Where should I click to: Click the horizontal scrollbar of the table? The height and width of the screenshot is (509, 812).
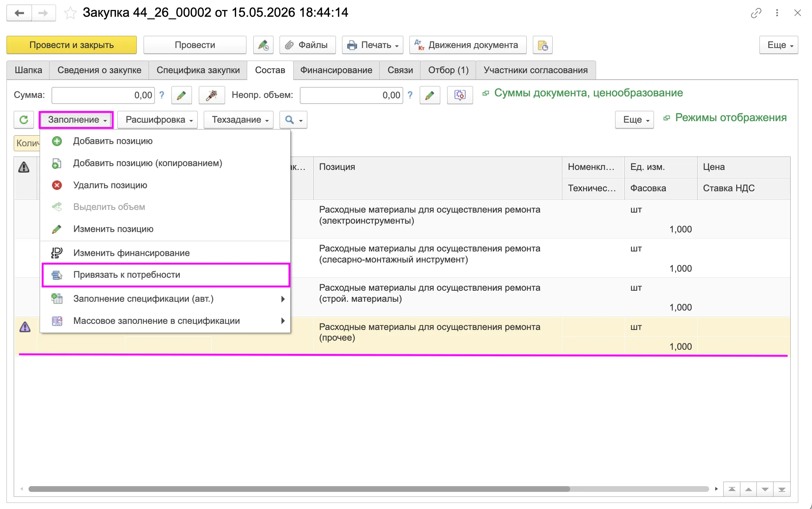299,489
